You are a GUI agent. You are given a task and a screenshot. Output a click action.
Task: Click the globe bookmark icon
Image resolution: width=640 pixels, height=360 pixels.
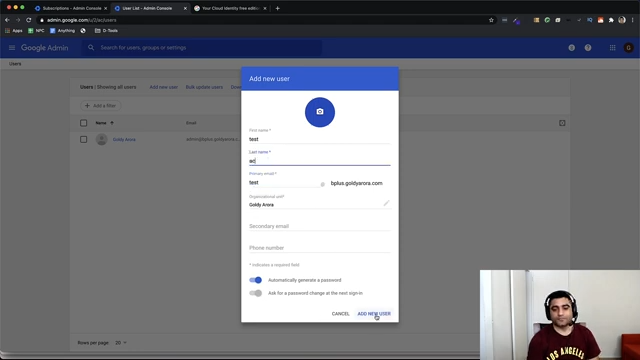tap(83, 31)
